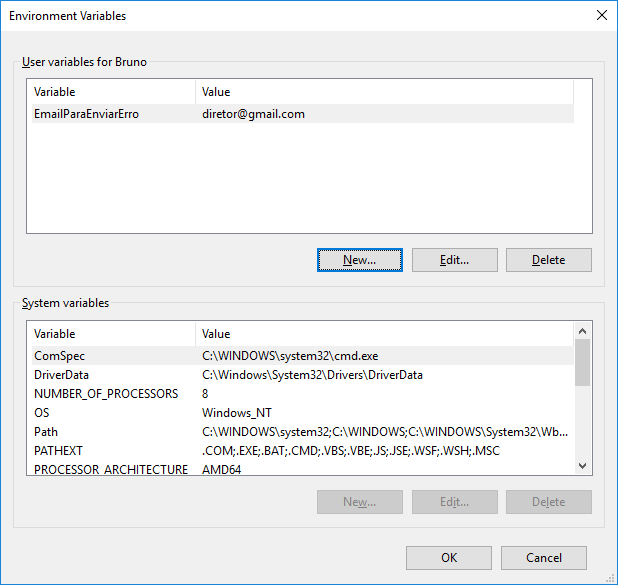Click the system variables Value column header

[384, 334]
